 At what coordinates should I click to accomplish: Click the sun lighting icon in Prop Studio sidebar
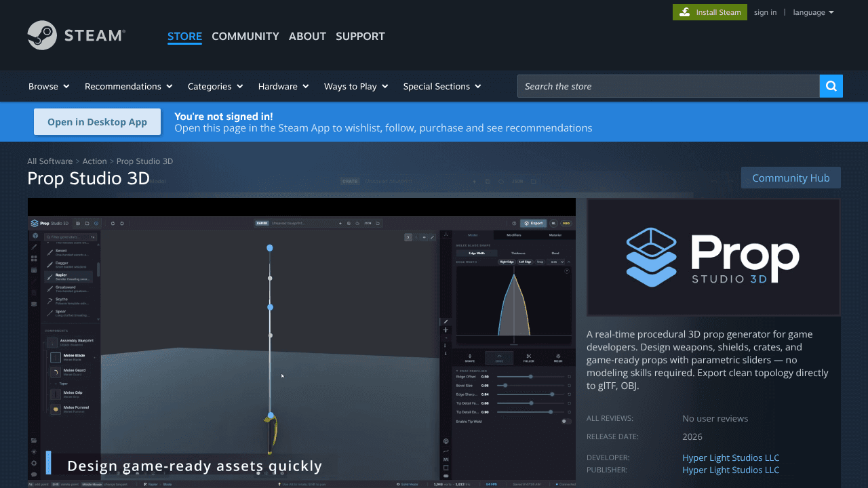(34, 451)
